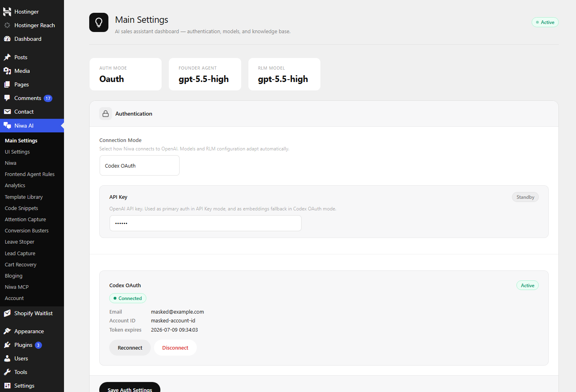The image size is (576, 392).
Task: Click the Niwa AI chat icon
Action: pos(7,126)
